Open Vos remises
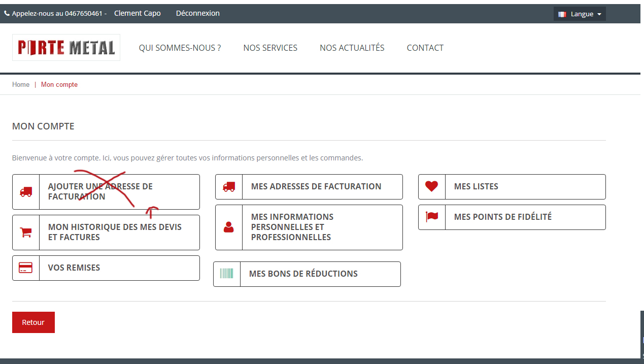 [x=106, y=268]
